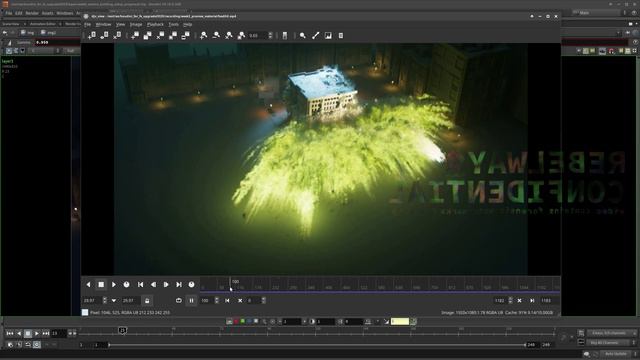Image resolution: width=640 pixels, height=360 pixels.
Task: Click the fit window icon in djv_view toolbar
Action: (173, 36)
